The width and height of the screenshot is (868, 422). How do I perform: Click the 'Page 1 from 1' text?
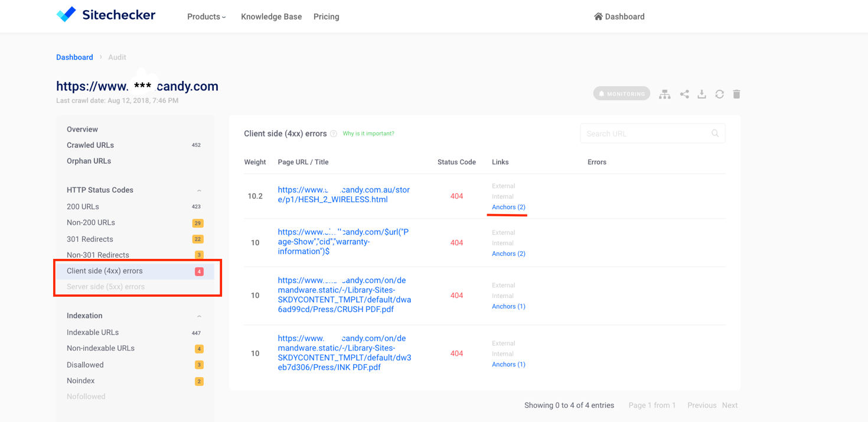point(652,405)
